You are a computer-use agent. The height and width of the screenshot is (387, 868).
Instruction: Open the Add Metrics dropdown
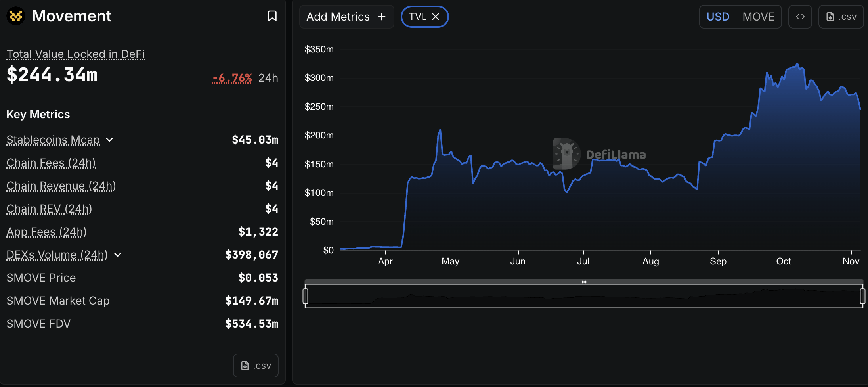[346, 17]
